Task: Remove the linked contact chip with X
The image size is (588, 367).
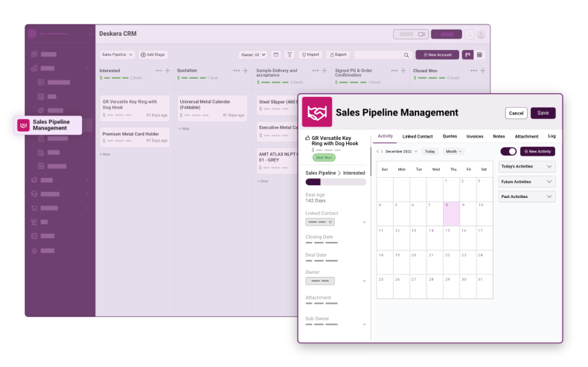Action: tap(330, 222)
